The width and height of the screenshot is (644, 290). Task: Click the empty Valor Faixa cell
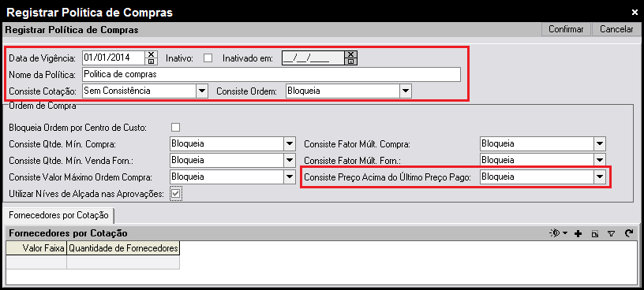click(x=36, y=262)
